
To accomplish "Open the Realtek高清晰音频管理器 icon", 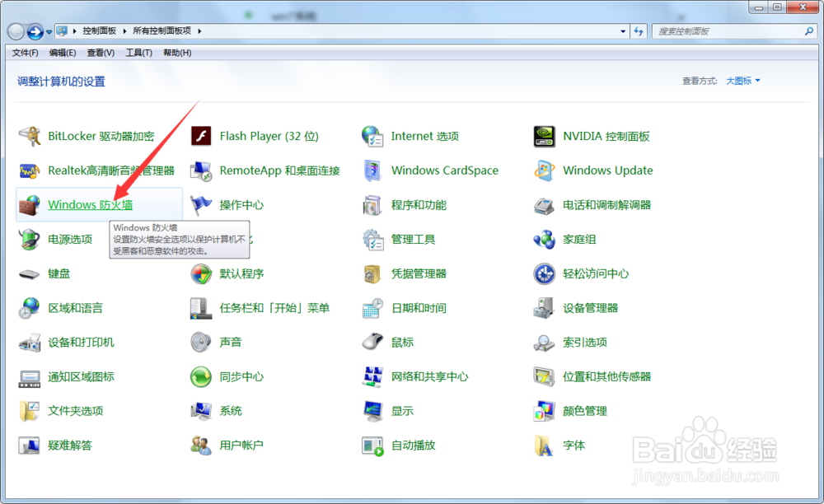I will point(30,170).
